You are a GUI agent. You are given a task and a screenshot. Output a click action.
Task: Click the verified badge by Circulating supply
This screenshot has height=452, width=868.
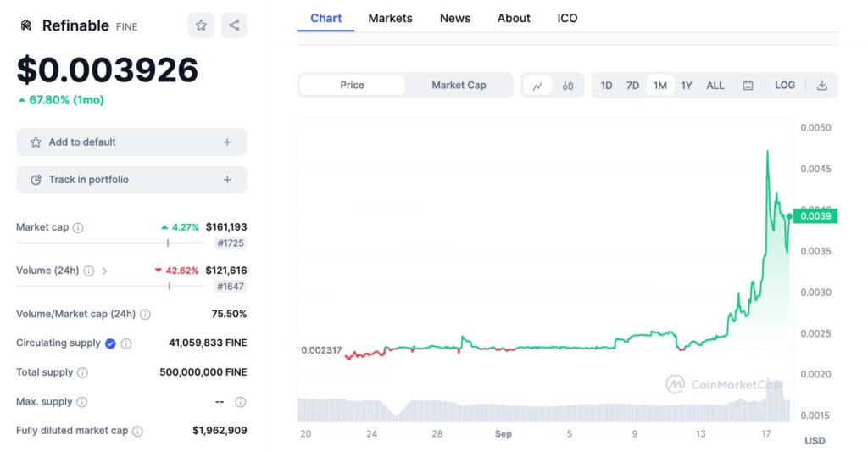110,343
